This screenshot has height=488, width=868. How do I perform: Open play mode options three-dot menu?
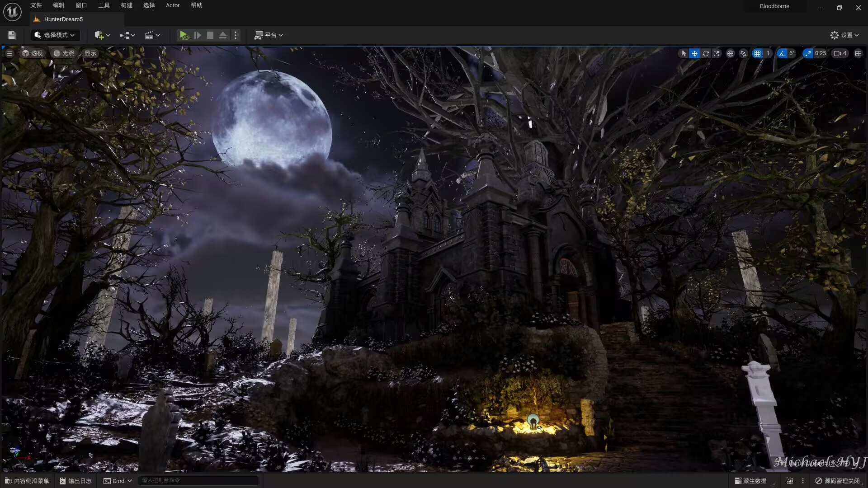pyautogui.click(x=236, y=35)
